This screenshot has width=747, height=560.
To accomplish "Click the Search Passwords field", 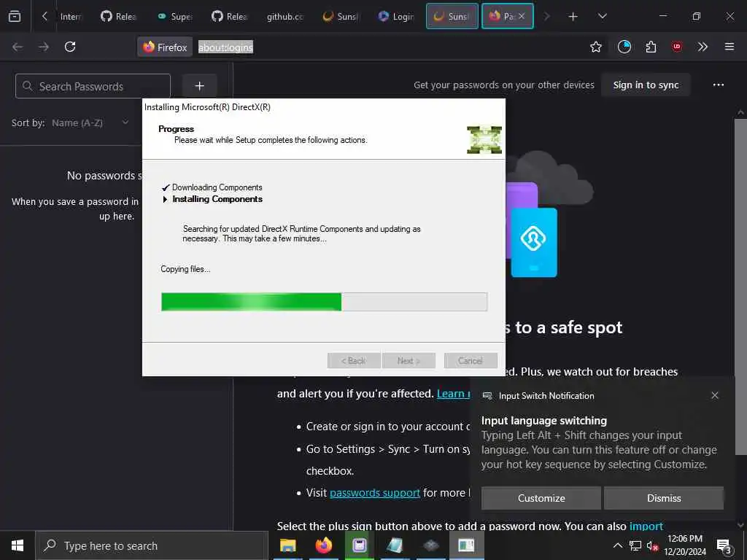I will coord(93,86).
